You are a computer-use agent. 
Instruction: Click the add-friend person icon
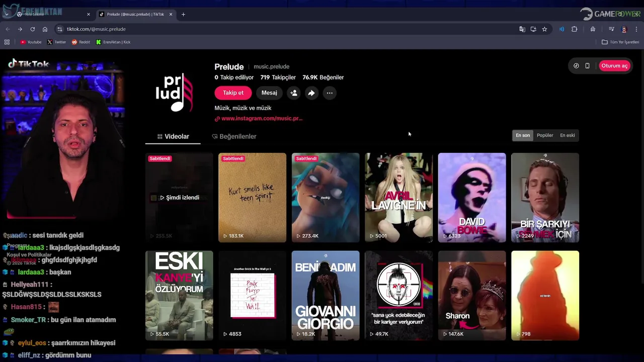click(x=294, y=93)
